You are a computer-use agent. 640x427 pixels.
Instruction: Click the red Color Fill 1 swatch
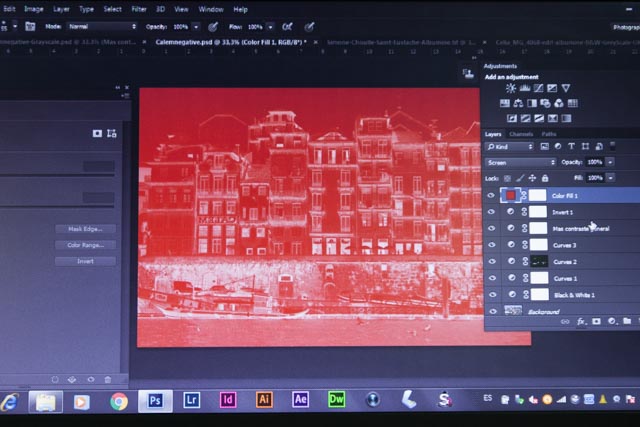coord(511,196)
